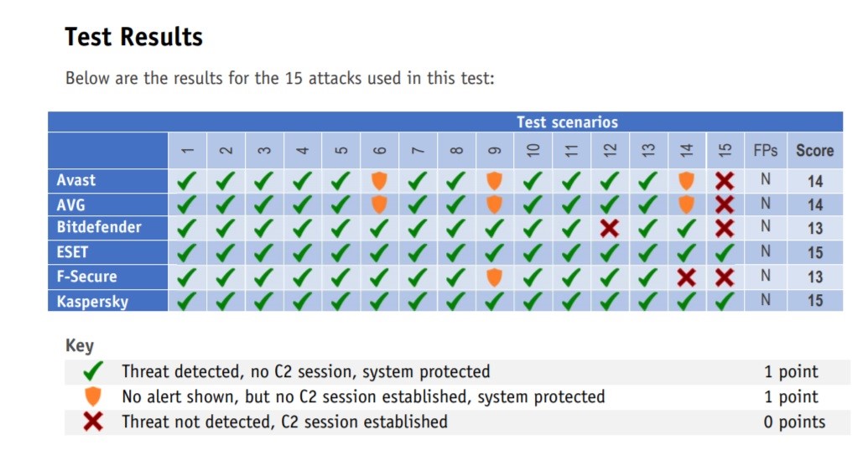Click Bitdefender's red X in scenario 12
The image size is (868, 450).
[x=610, y=228]
